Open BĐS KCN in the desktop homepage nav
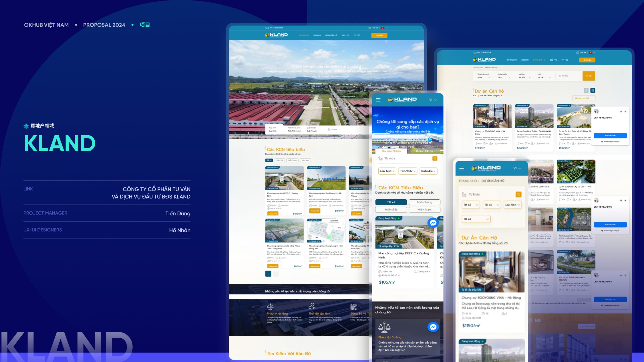The image size is (644, 362). (317, 35)
